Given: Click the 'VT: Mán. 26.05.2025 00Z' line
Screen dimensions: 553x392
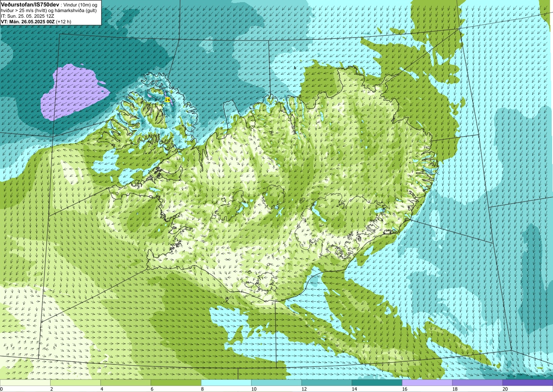Looking at the screenshot, I should coord(27,21).
